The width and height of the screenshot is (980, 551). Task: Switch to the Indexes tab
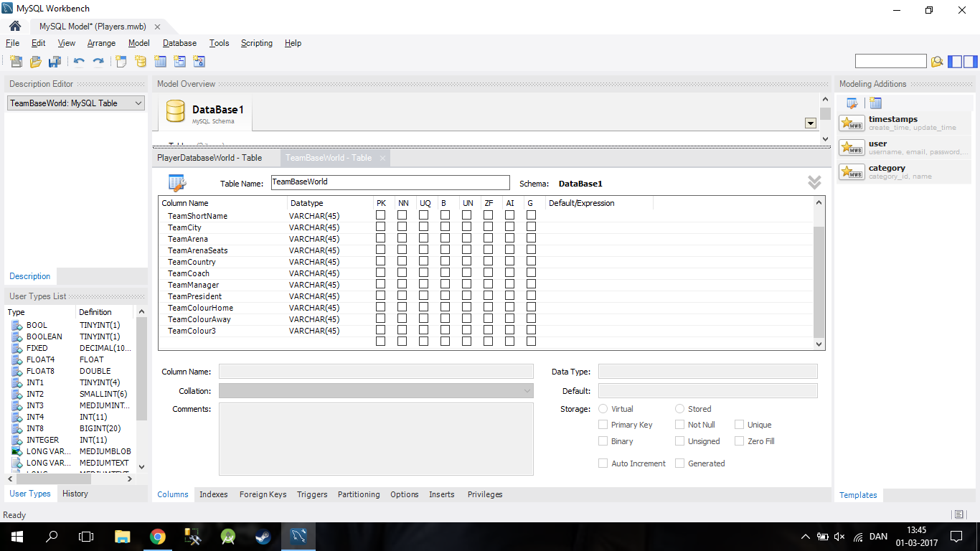[x=214, y=494]
